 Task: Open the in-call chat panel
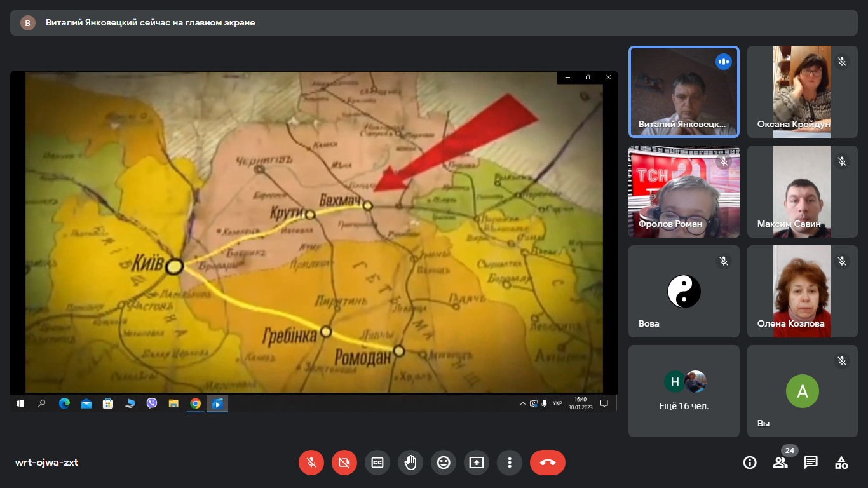click(811, 463)
